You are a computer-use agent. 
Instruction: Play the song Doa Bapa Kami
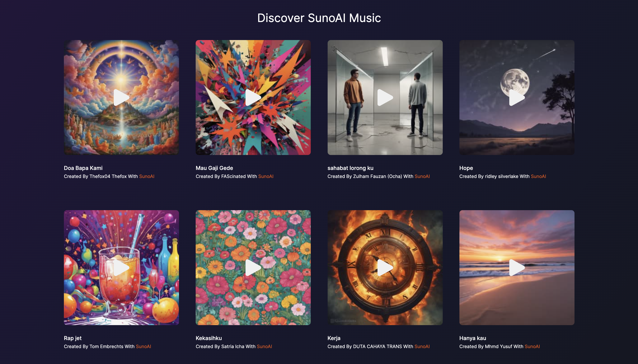click(x=121, y=98)
